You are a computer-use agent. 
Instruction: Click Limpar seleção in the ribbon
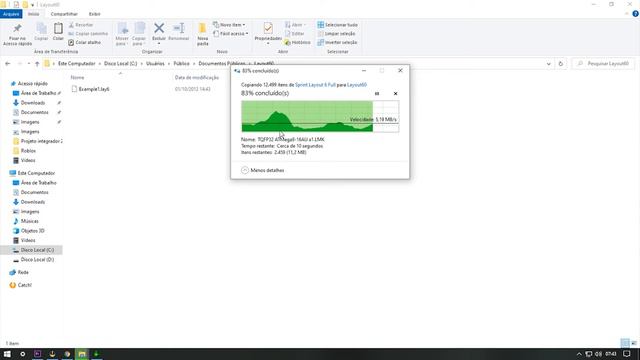pyautogui.click(x=336, y=34)
